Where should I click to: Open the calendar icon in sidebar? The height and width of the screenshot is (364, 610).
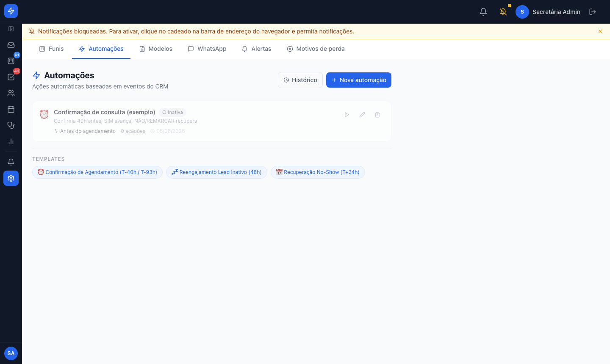(x=11, y=109)
